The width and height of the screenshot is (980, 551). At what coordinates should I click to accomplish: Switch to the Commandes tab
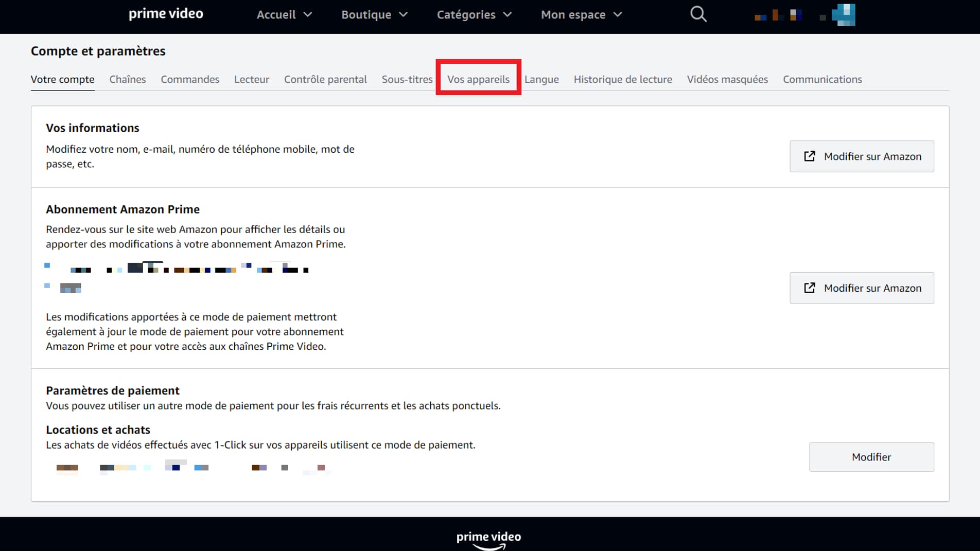(190, 79)
